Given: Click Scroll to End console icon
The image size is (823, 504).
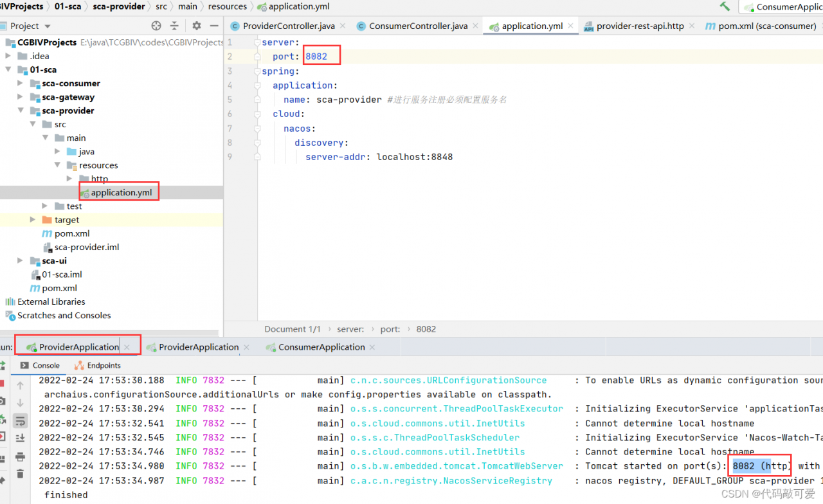Looking at the screenshot, I should point(20,438).
